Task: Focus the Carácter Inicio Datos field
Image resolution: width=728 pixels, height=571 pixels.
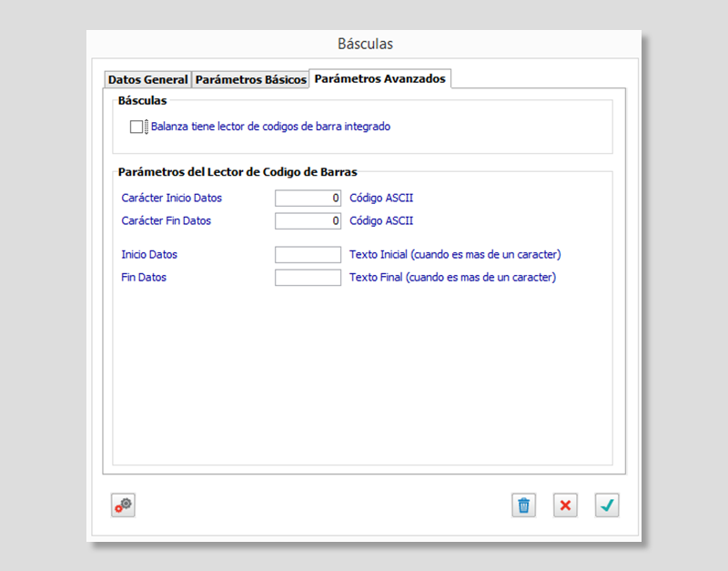Action: click(x=308, y=198)
